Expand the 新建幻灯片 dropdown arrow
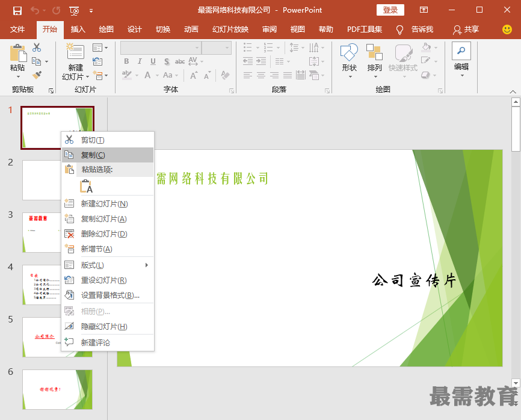Viewport: 521px width, 420px height. tap(87, 77)
